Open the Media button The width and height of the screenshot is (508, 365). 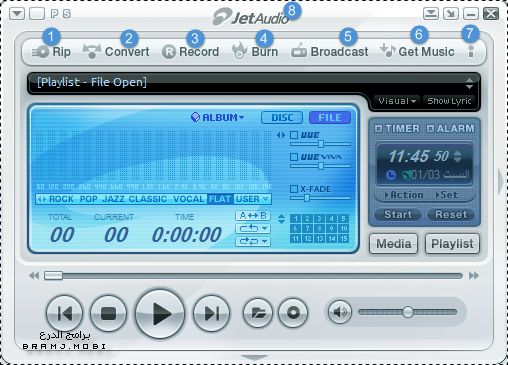coord(393,244)
